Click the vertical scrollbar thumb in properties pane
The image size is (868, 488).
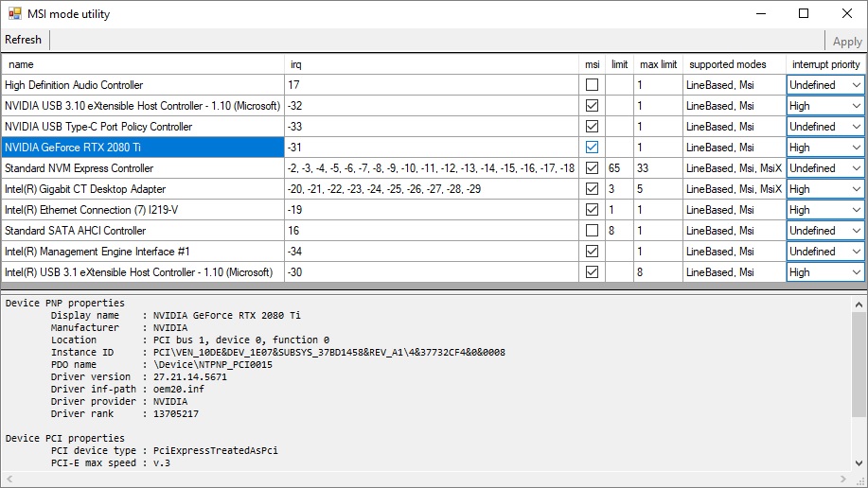click(x=859, y=365)
